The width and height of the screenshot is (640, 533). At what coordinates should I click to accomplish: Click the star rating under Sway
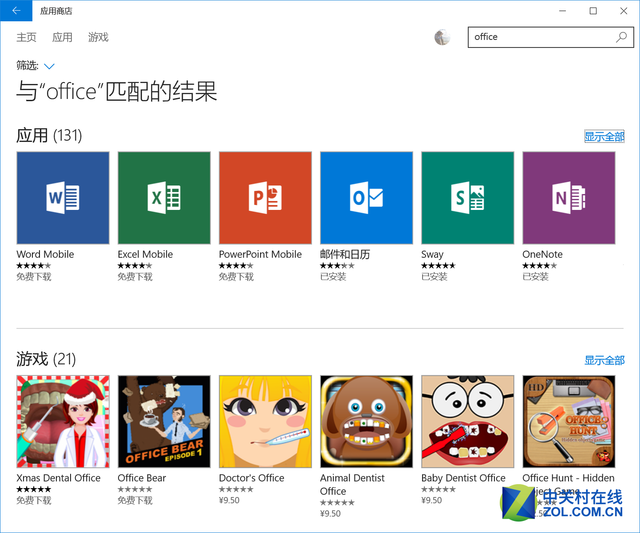(438, 266)
